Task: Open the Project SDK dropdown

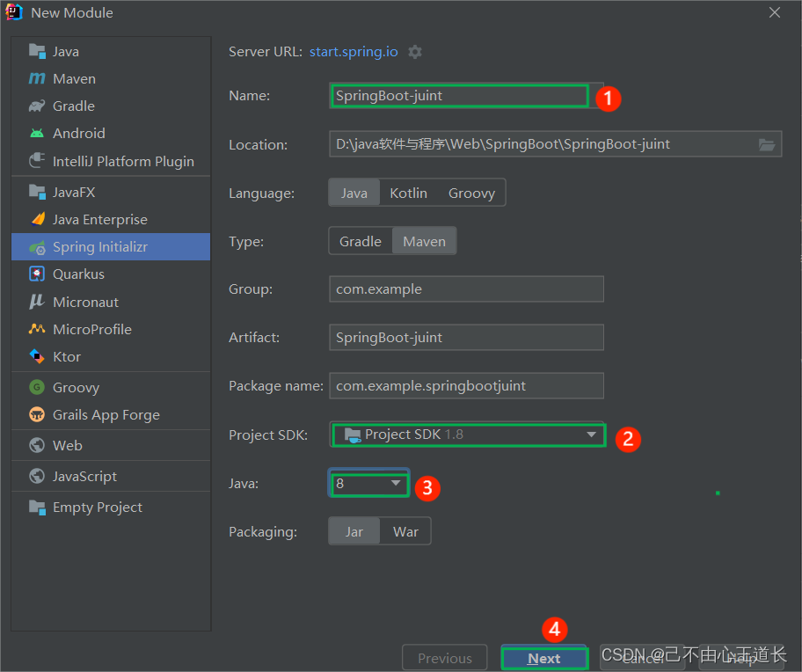Action: click(x=468, y=435)
